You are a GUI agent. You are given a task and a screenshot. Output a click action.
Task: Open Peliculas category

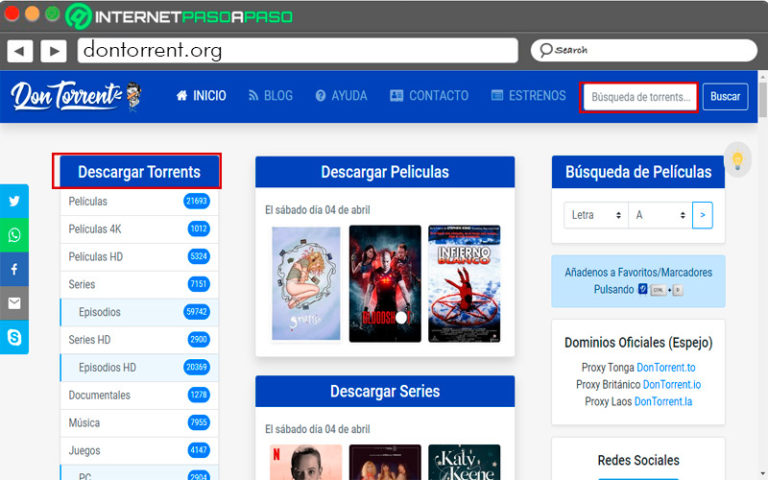[x=139, y=201]
